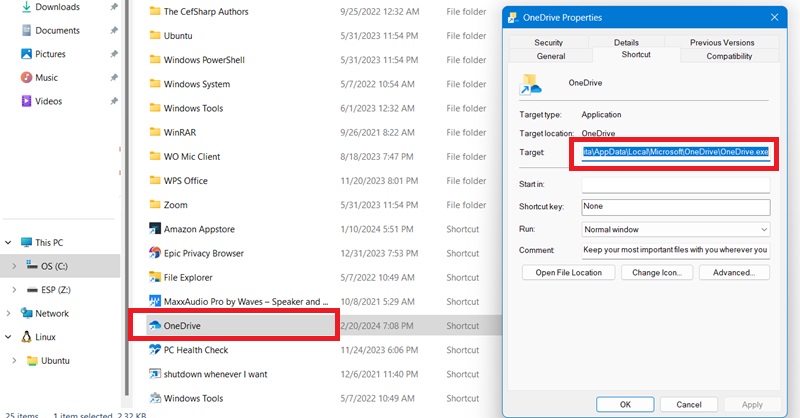The image size is (800, 418).
Task: Switch to the Compatibility tab
Action: [729, 56]
